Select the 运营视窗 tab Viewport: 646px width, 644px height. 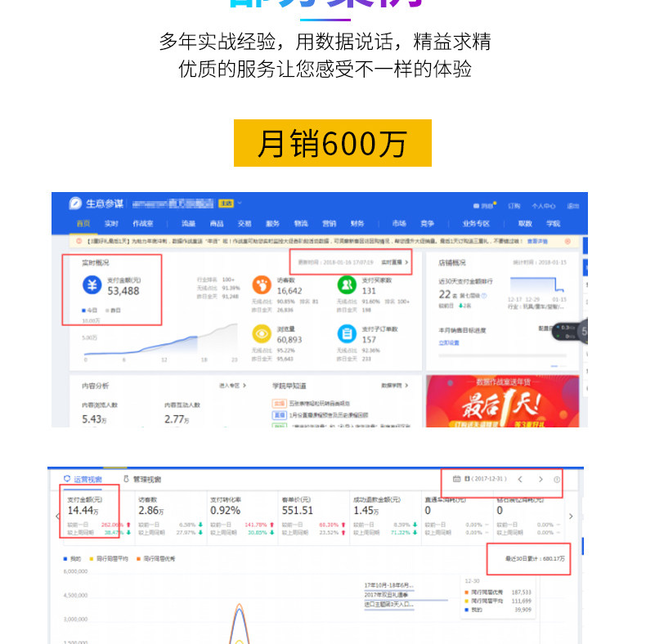(x=83, y=479)
